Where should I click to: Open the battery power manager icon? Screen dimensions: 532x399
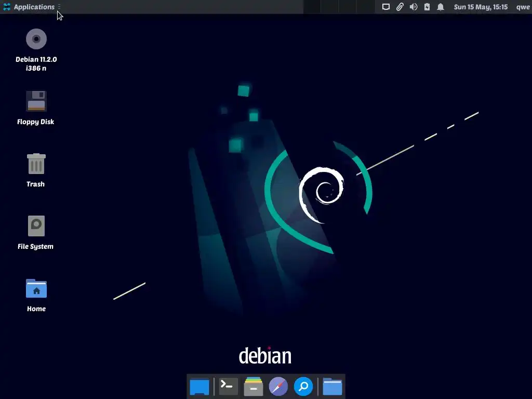coord(427,7)
